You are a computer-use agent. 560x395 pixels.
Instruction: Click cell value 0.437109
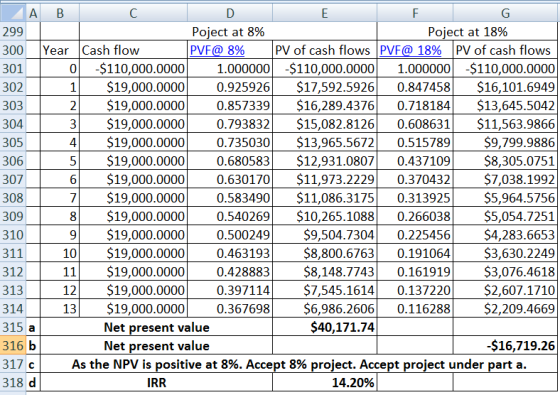pyautogui.click(x=415, y=161)
